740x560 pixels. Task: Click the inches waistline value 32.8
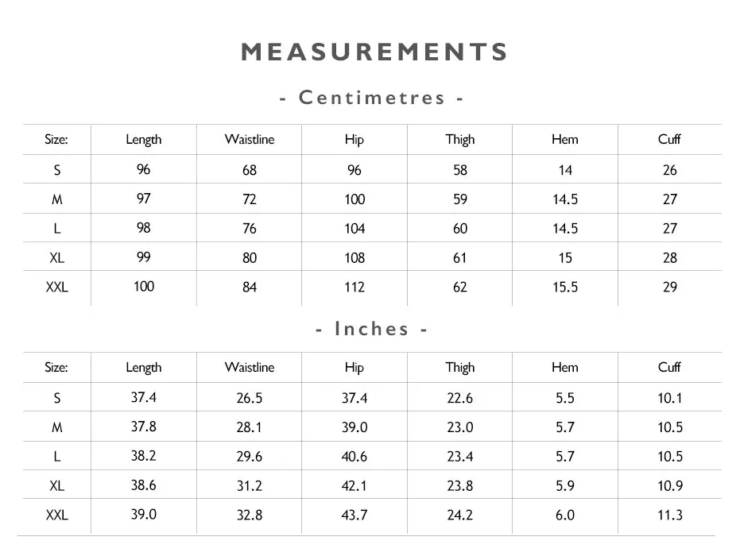pos(250,515)
